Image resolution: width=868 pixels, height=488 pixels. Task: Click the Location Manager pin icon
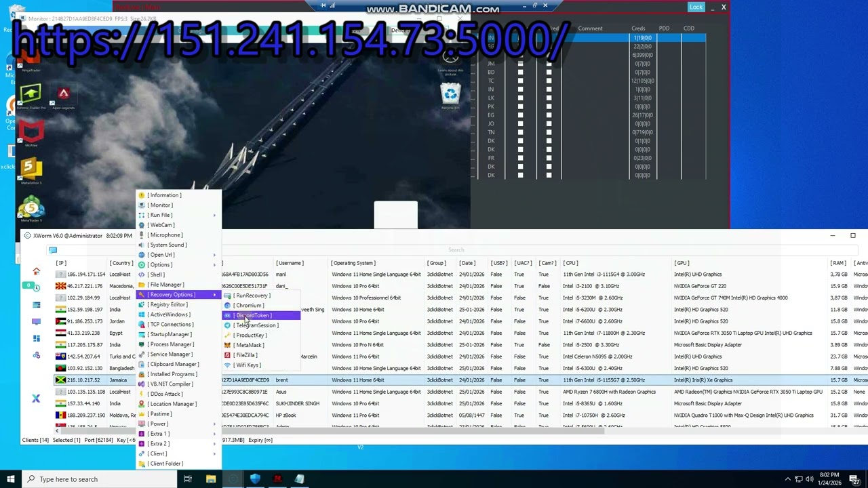pyautogui.click(x=142, y=404)
